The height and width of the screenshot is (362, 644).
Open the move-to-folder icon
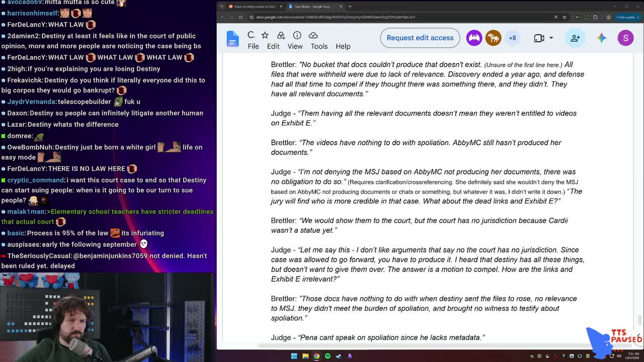pos(281,35)
